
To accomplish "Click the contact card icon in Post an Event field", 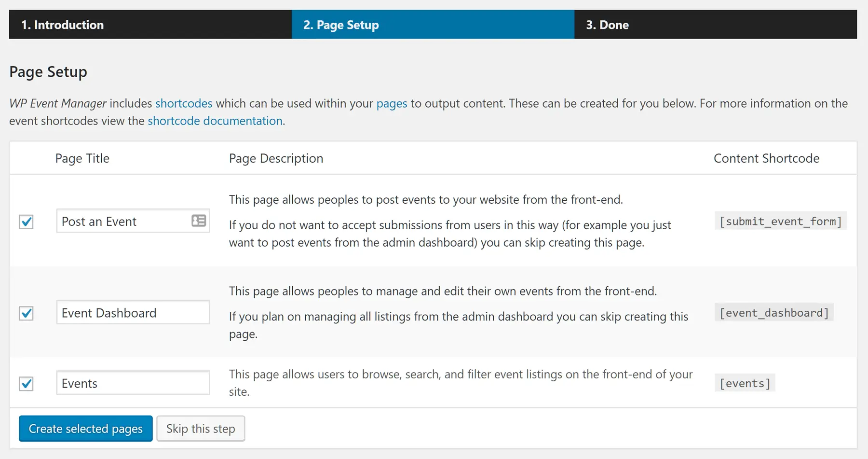I will (199, 221).
